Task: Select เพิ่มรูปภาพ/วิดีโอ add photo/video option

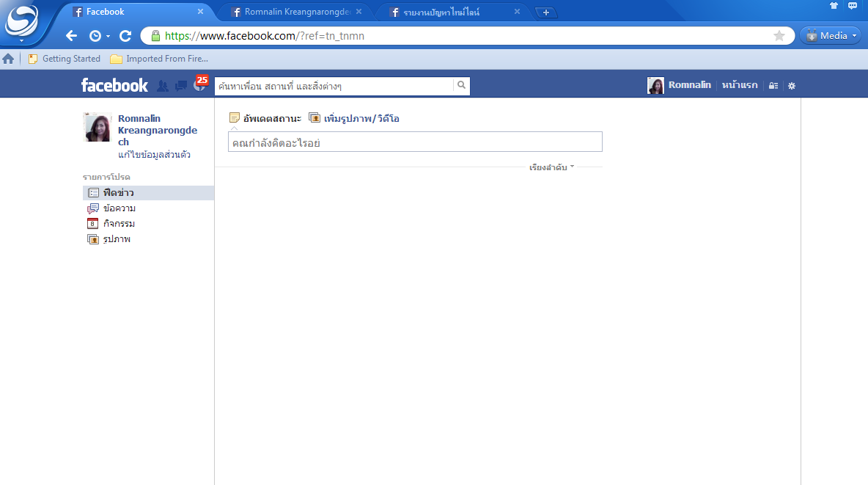Action: point(361,119)
